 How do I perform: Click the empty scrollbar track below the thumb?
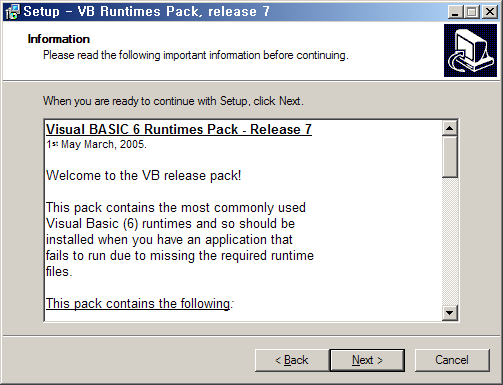point(450,241)
